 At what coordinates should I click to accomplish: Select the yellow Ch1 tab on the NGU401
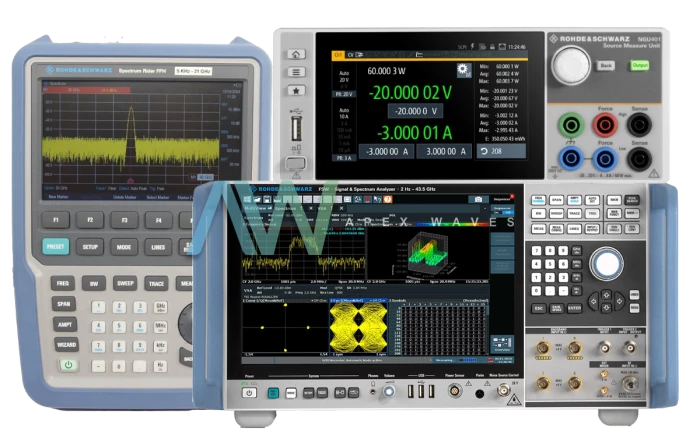338,55
